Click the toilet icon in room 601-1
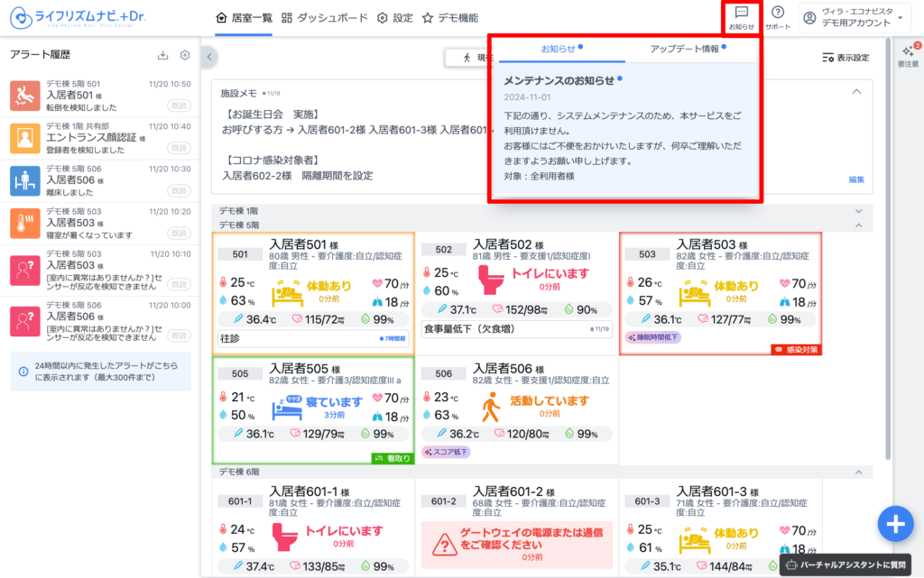This screenshot has height=578, width=924. (x=286, y=537)
